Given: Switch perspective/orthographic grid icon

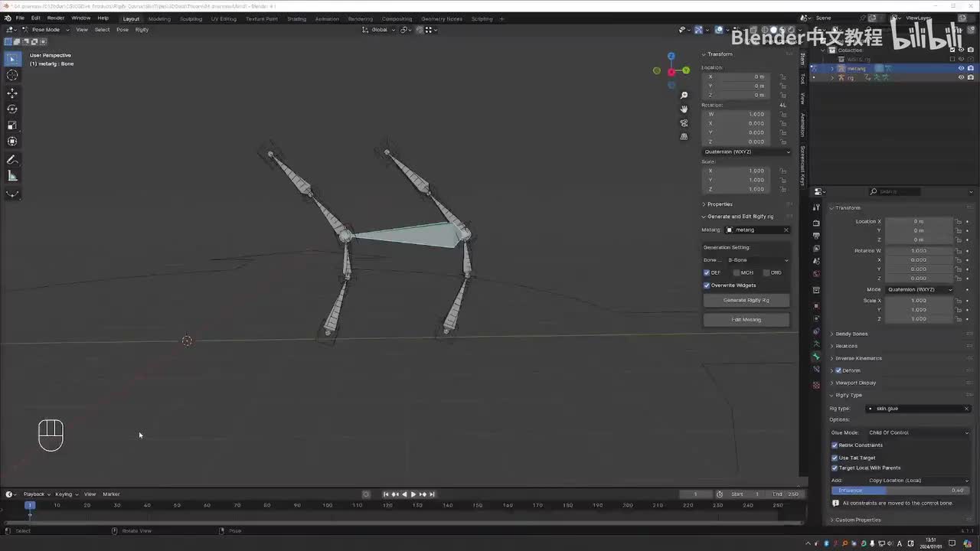Looking at the screenshot, I should [684, 136].
